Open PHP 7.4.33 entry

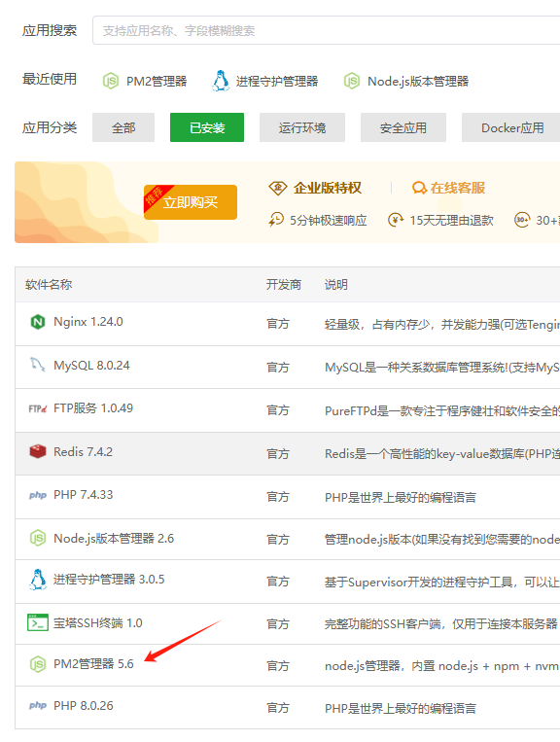(84, 495)
